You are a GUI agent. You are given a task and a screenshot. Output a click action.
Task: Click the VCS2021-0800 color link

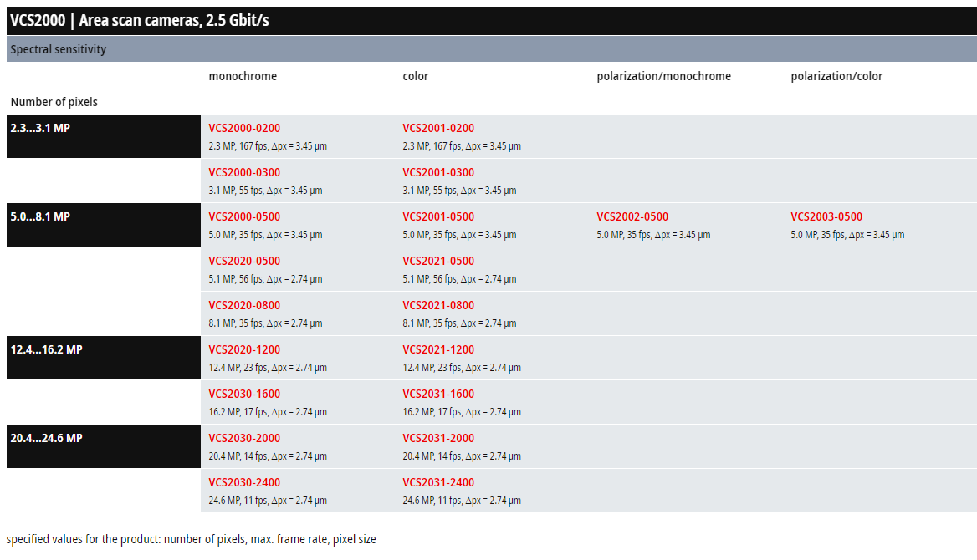pos(438,306)
